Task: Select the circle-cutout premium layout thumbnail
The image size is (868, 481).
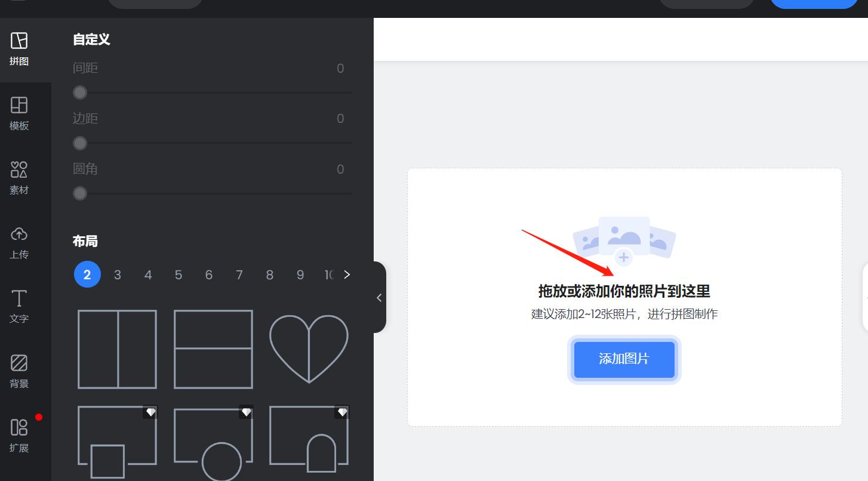Action: [213, 443]
